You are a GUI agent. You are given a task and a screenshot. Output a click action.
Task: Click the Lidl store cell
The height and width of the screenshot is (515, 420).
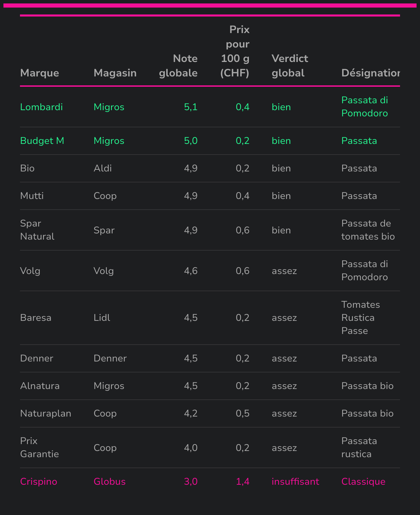(x=102, y=318)
